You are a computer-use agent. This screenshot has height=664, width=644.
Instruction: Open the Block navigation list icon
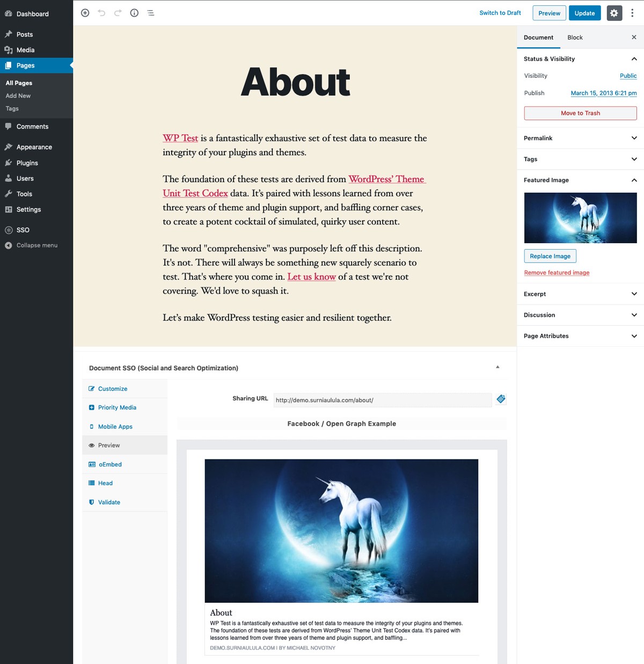(x=151, y=13)
